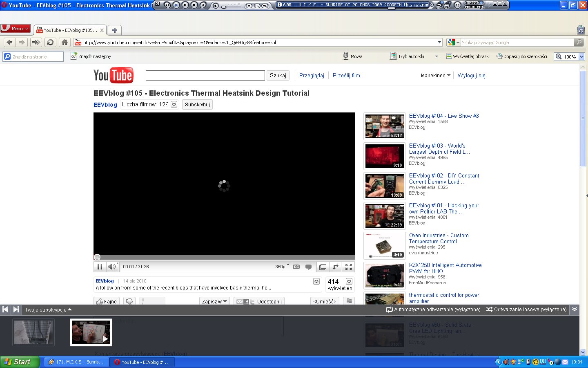Click the Subskrybuj subscribe button

click(x=197, y=104)
